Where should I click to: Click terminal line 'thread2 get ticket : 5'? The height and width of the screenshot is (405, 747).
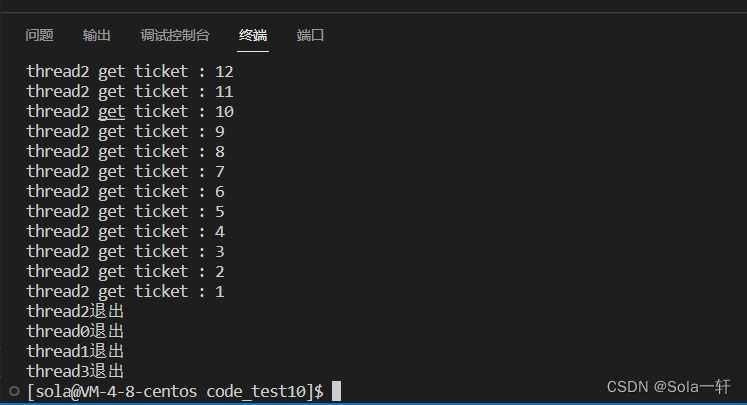125,212
